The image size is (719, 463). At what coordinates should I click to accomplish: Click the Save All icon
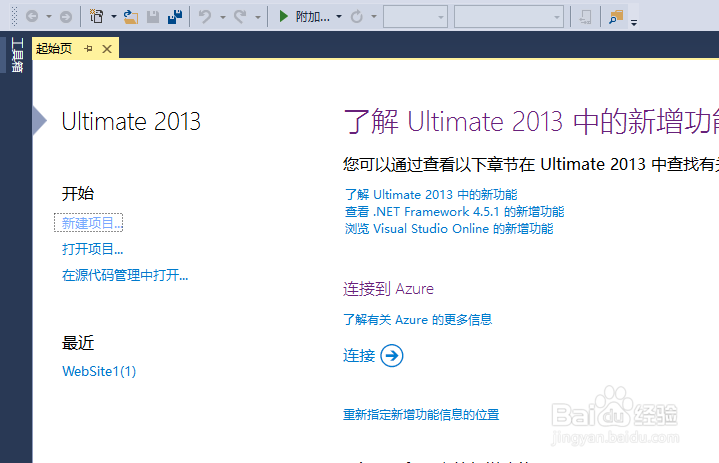tap(175, 17)
